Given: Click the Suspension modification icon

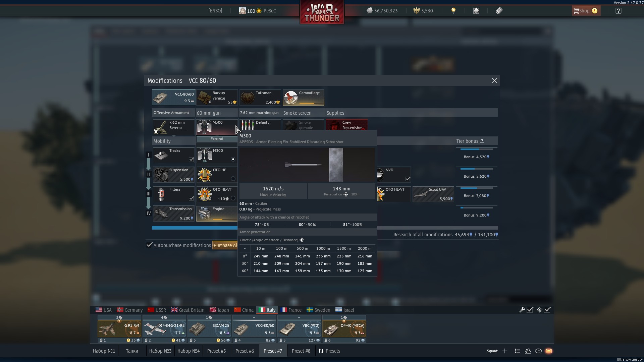Looking at the screenshot, I should coord(161,175).
